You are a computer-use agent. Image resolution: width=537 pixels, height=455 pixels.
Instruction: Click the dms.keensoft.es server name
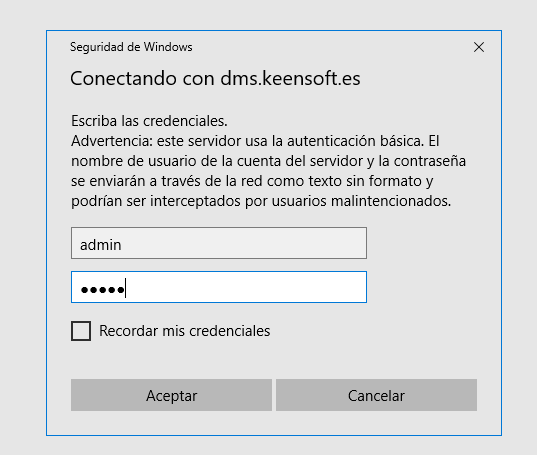290,78
